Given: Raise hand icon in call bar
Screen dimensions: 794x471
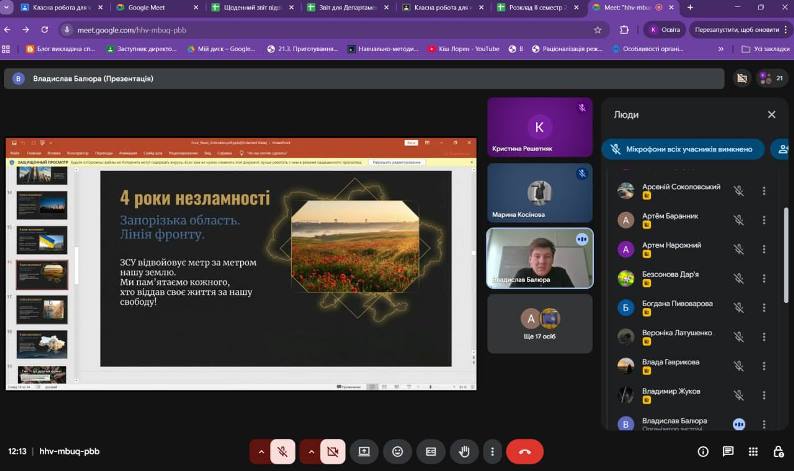Looking at the screenshot, I should point(464,451).
